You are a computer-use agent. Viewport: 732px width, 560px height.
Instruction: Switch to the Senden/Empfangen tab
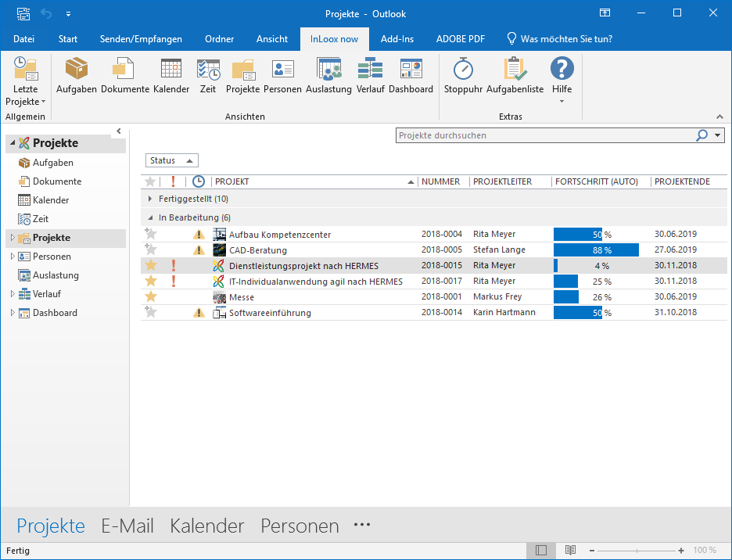(141, 39)
